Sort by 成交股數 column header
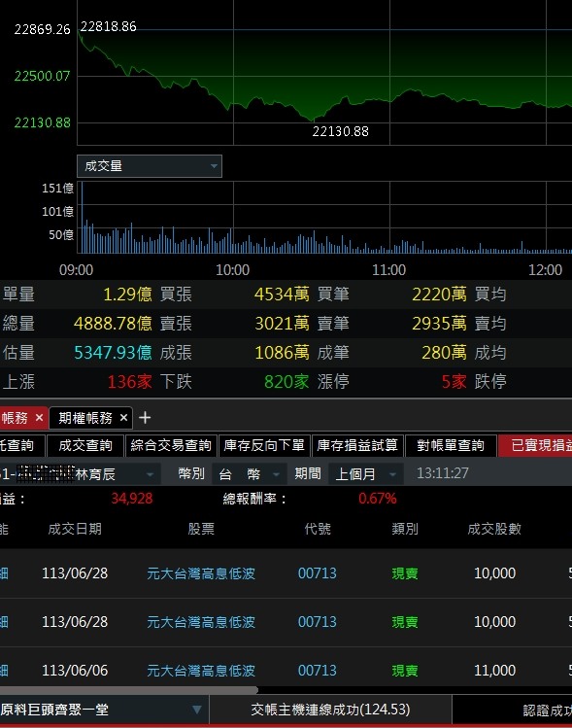This screenshot has width=572, height=728. [494, 529]
